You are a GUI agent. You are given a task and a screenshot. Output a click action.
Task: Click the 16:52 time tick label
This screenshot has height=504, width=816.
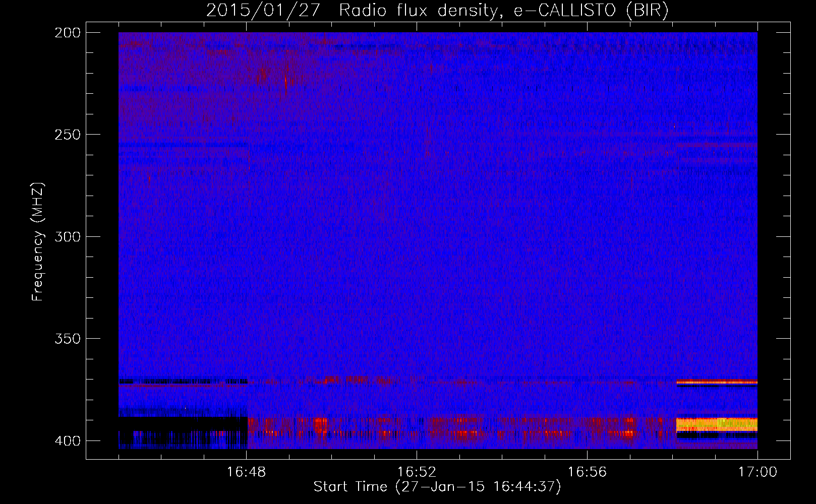[417, 472]
